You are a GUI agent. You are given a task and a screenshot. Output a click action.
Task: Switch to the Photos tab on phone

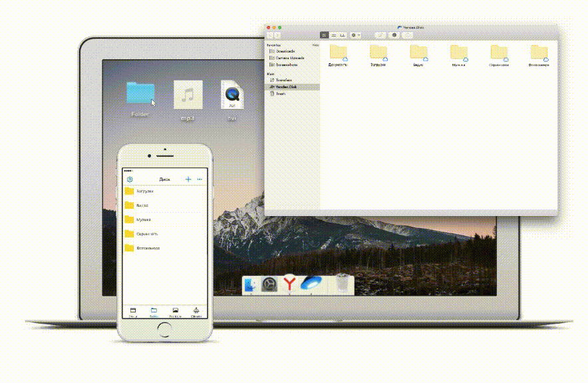(175, 313)
